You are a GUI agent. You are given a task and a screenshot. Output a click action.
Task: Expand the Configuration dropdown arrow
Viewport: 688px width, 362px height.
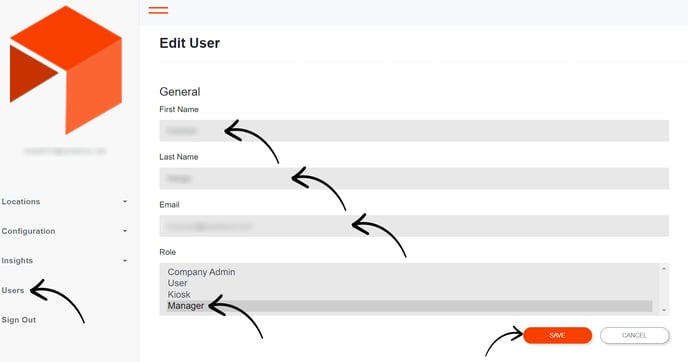(x=125, y=231)
